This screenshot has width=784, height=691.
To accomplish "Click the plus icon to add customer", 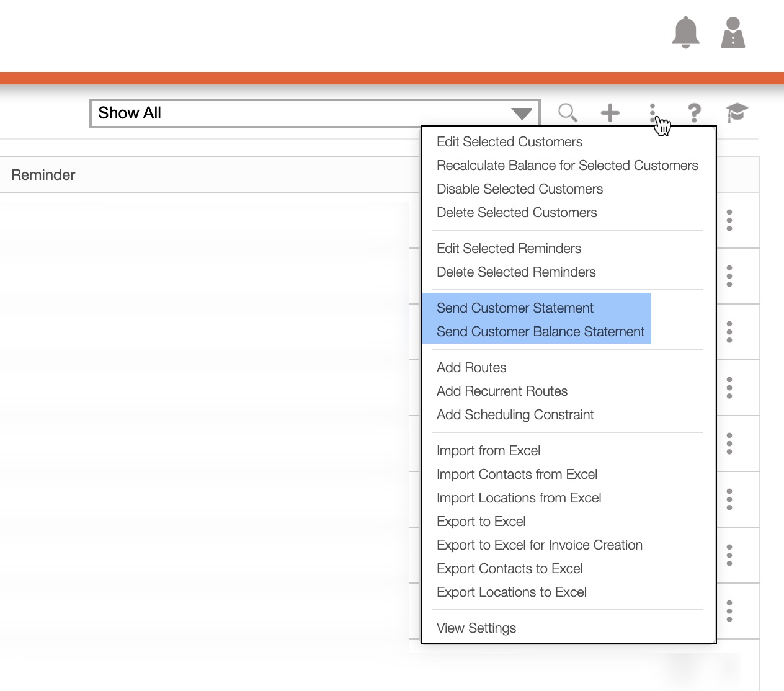I will point(610,113).
